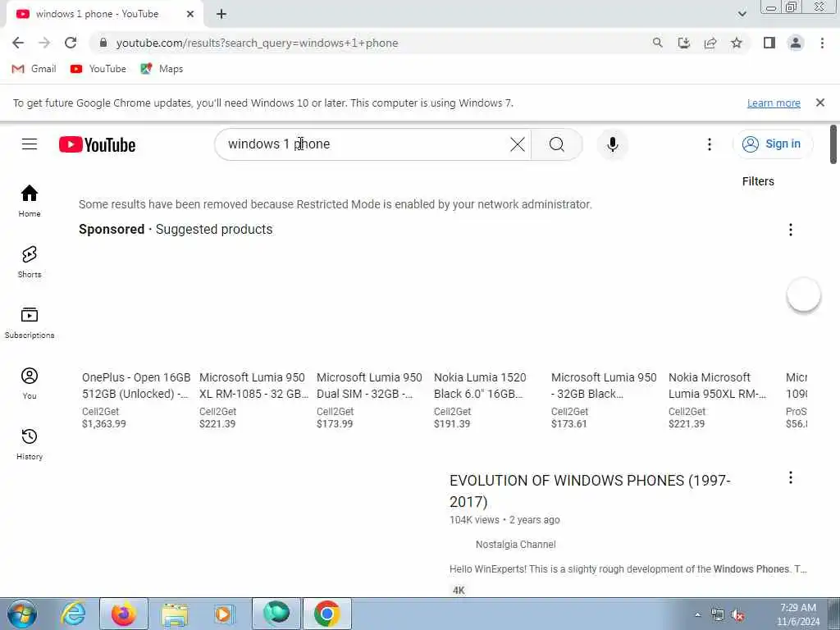Search with voice using the microphone
Image resolution: width=840 pixels, height=630 pixels.
[x=612, y=144]
